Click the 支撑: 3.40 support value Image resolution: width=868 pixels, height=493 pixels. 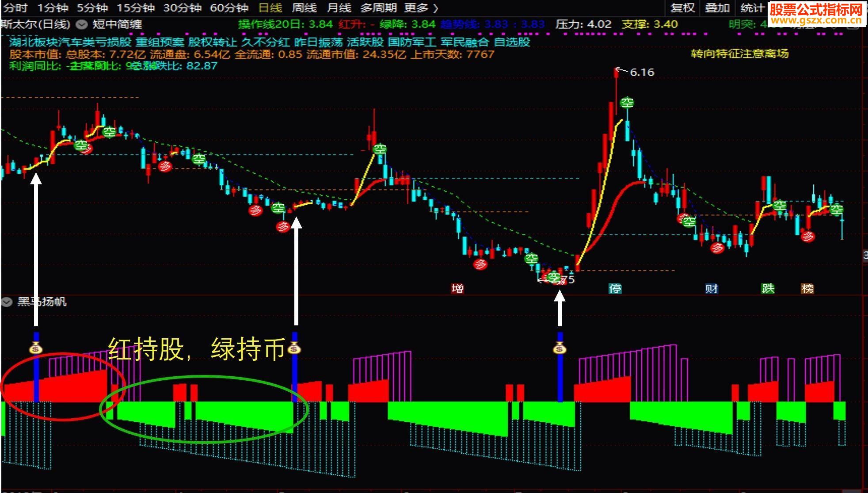pyautogui.click(x=650, y=24)
